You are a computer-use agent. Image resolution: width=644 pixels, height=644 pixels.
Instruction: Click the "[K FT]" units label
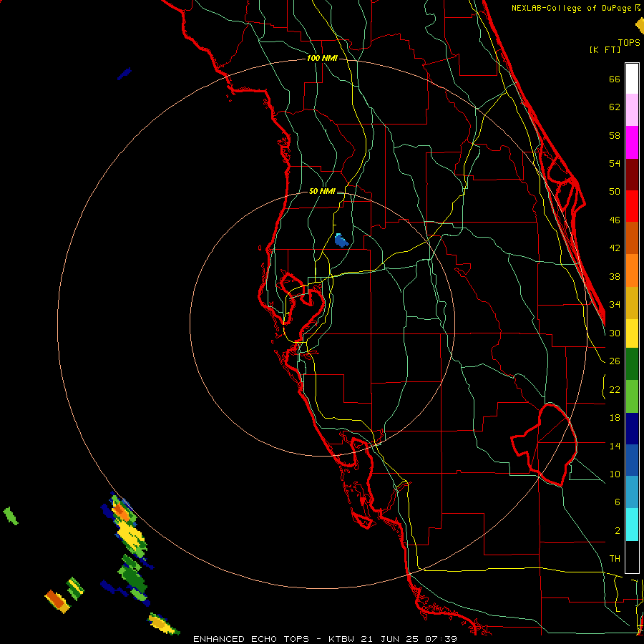[605, 49]
